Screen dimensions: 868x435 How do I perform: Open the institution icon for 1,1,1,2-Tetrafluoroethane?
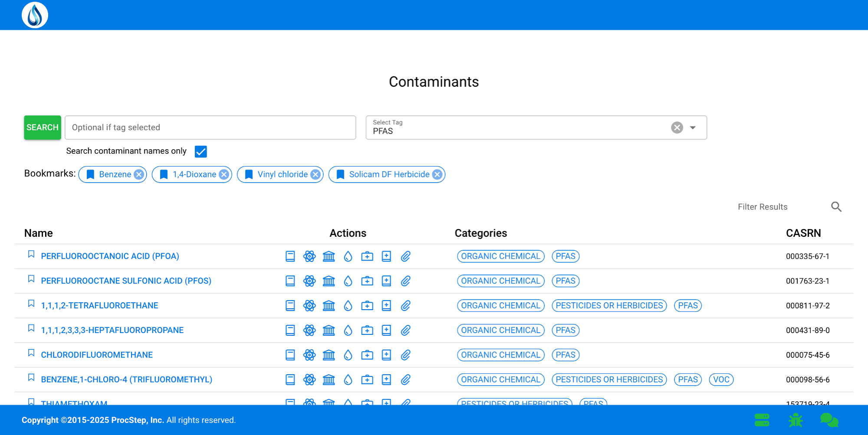[x=329, y=306]
